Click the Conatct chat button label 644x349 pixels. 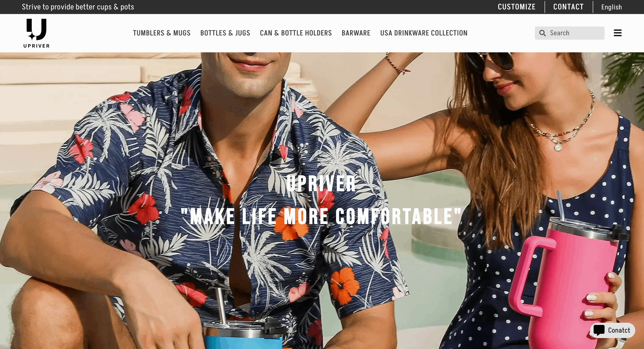619,330
